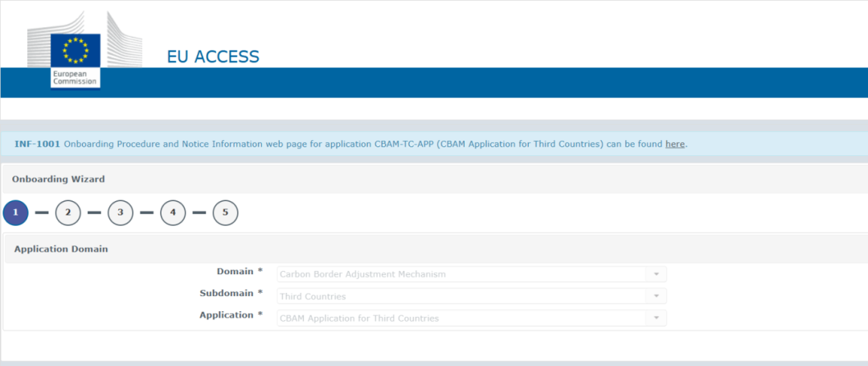Viewport: 868px width, 366px height.
Task: Select the INF-1001 message code
Action: point(37,144)
